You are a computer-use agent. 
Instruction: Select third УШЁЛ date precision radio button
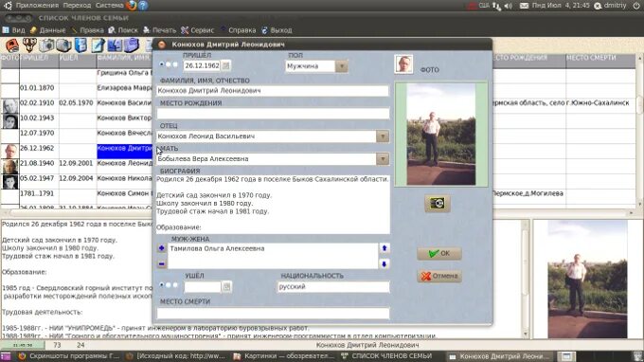[175, 284]
